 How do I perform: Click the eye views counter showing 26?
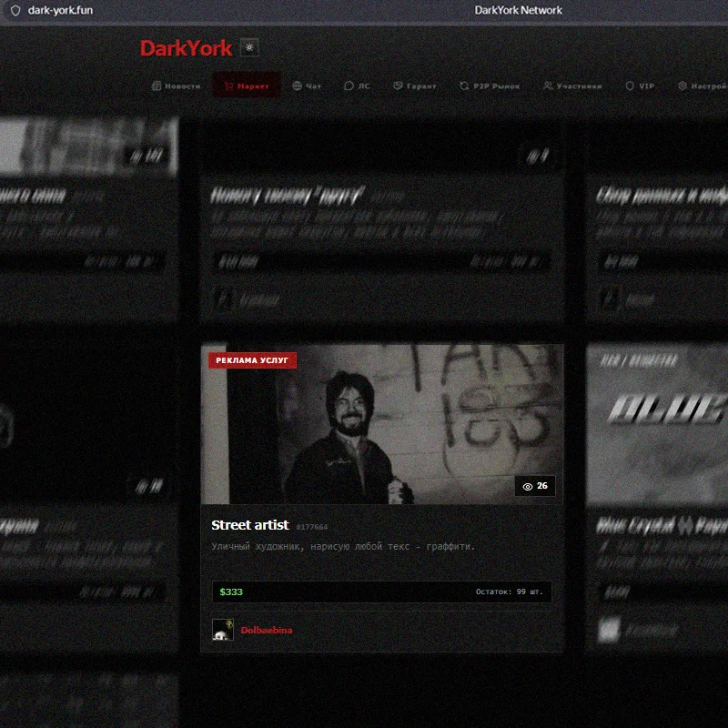(535, 486)
